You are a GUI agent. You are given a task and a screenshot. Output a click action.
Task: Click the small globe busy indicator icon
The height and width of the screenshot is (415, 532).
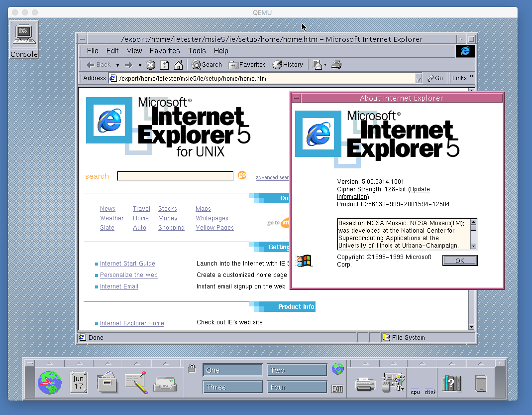[x=337, y=369]
